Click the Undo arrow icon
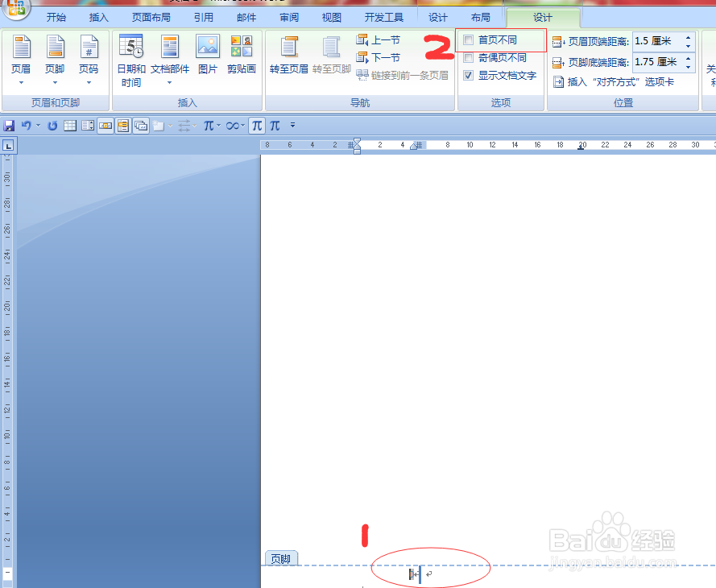Image resolution: width=716 pixels, height=588 pixels. [x=26, y=126]
